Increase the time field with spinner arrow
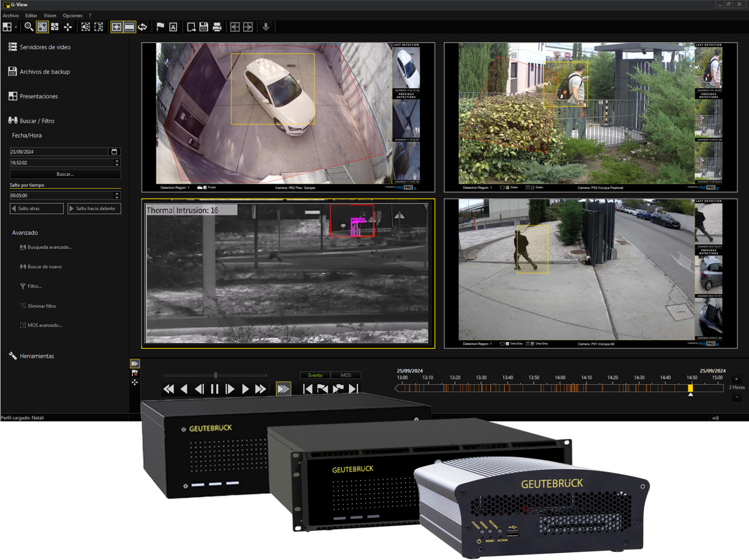Viewport: 749px width, 560px height. 117,160
